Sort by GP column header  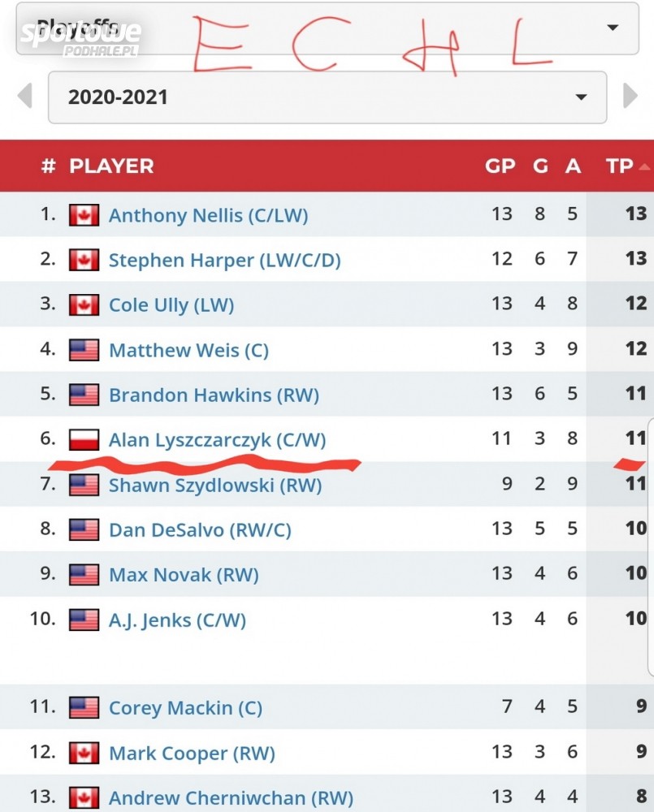(x=500, y=166)
